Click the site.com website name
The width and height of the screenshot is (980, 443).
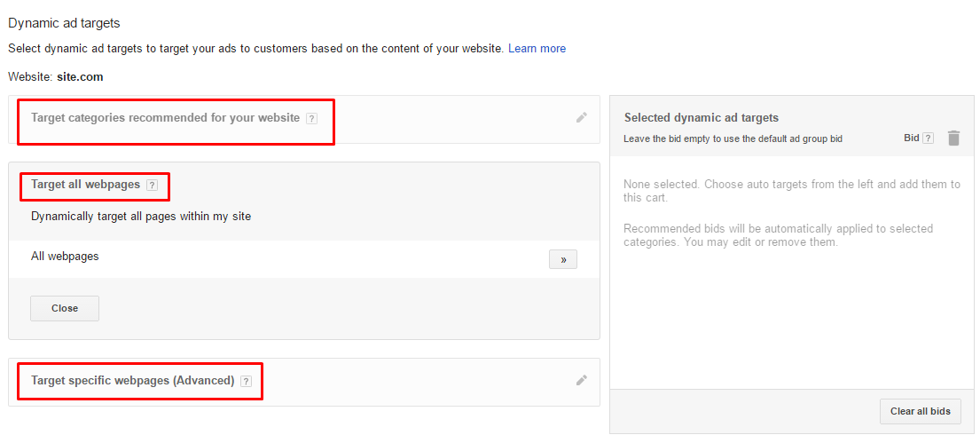point(80,77)
